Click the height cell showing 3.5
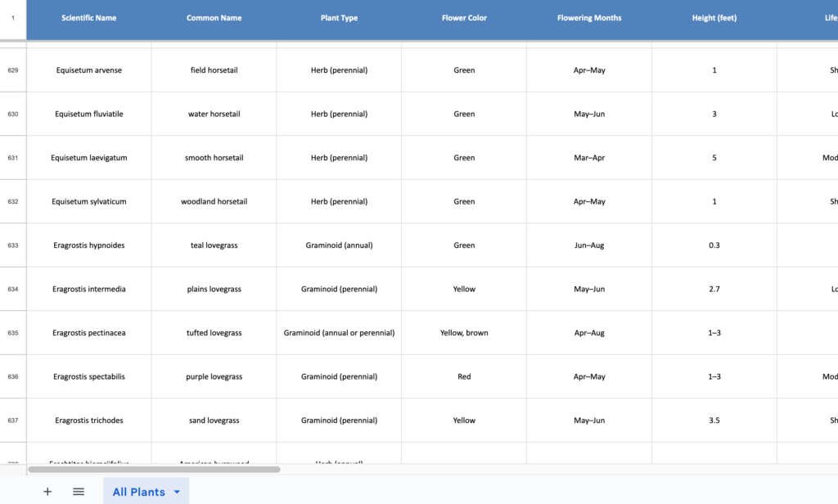The image size is (838, 504). point(714,421)
